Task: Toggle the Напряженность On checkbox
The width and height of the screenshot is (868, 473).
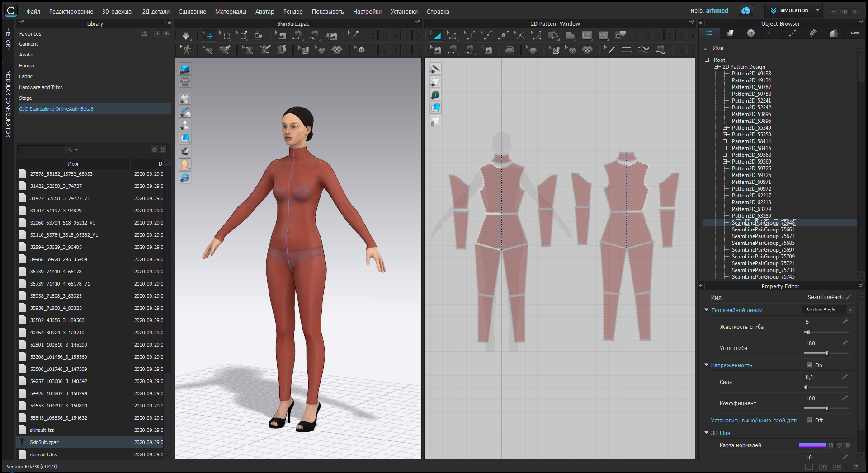Action: point(809,365)
